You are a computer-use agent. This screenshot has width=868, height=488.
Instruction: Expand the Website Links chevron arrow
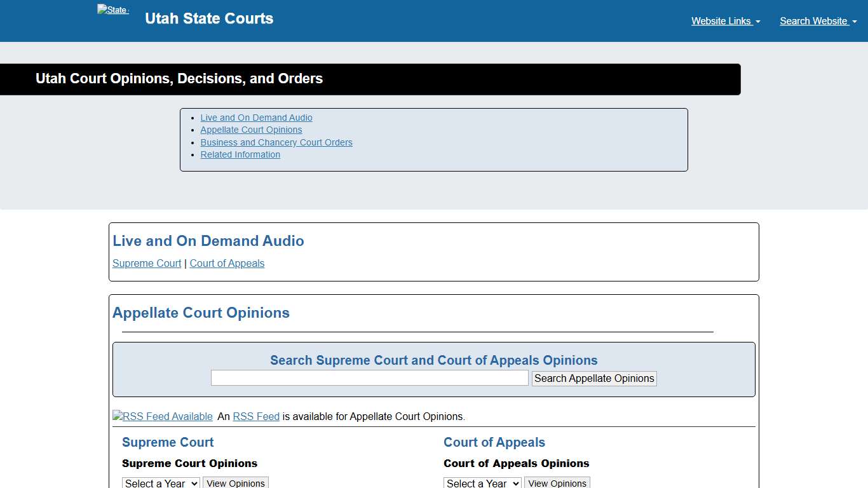point(757,22)
